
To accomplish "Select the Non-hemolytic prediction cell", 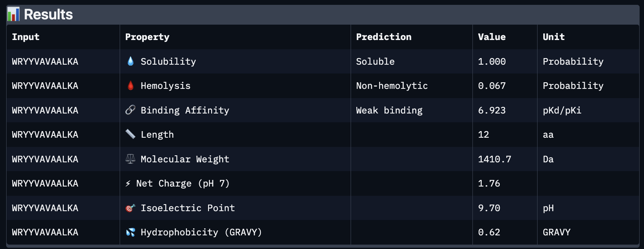I will pyautogui.click(x=392, y=86).
